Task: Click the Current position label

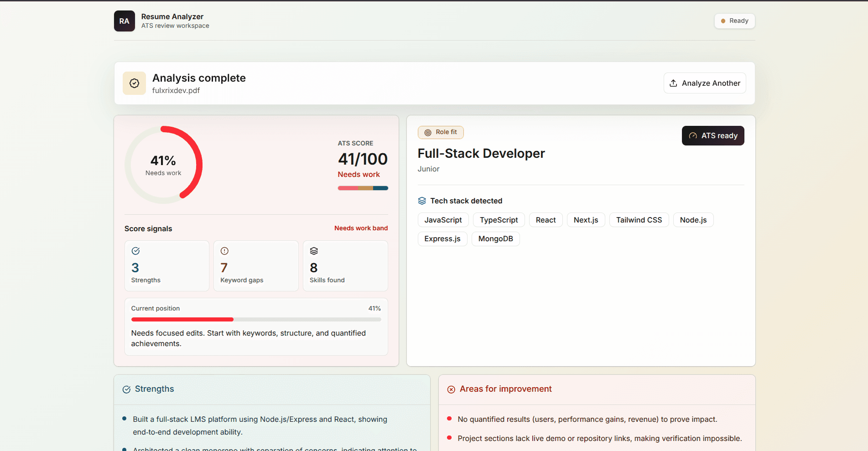Action: pos(156,308)
